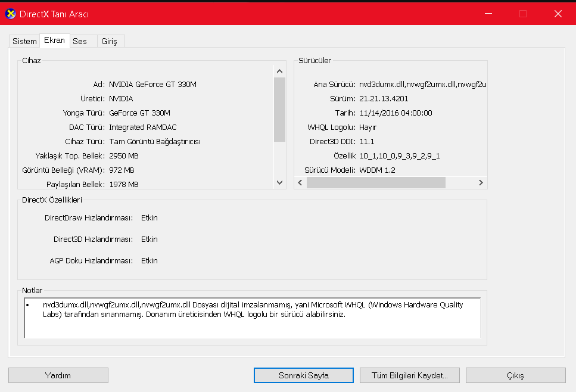Image resolution: width=576 pixels, height=392 pixels.
Task: Click driver version 21.21.13.4201
Action: (384, 99)
